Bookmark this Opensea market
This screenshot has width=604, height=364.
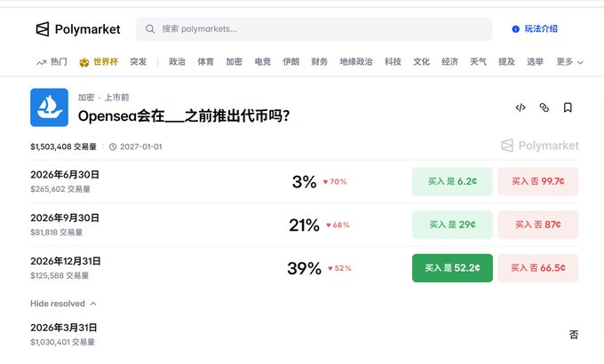click(x=568, y=107)
